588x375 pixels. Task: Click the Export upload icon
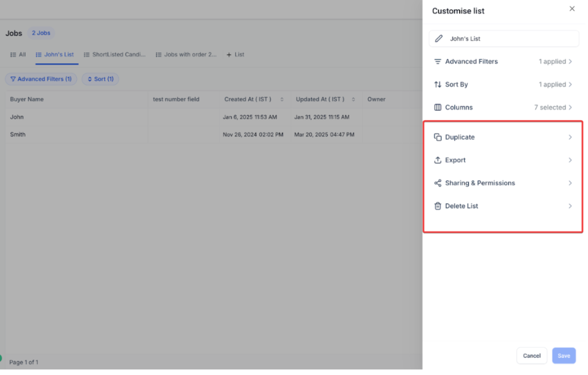click(437, 160)
